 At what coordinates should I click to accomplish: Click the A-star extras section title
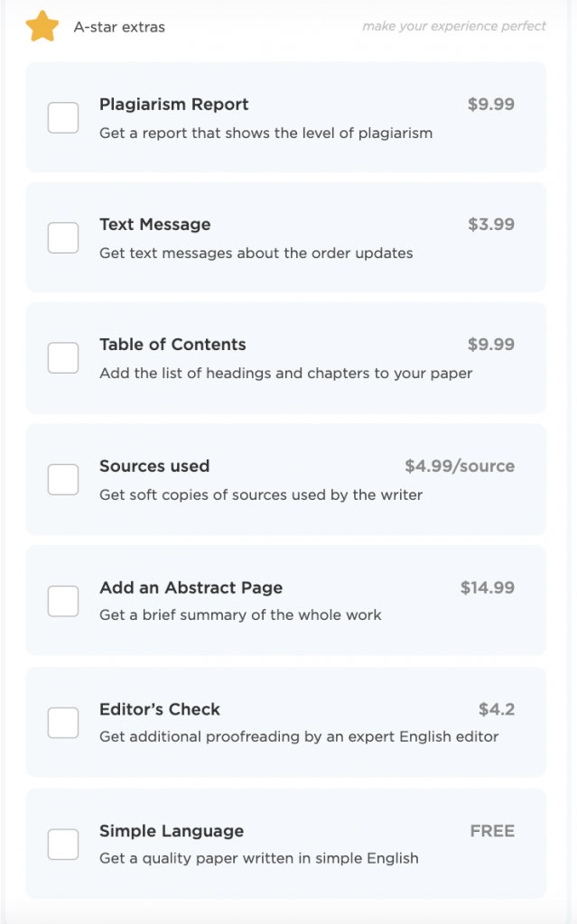[119, 27]
